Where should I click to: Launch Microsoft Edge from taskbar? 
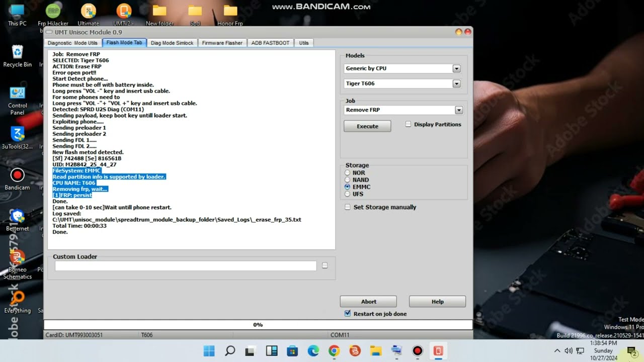point(313,351)
